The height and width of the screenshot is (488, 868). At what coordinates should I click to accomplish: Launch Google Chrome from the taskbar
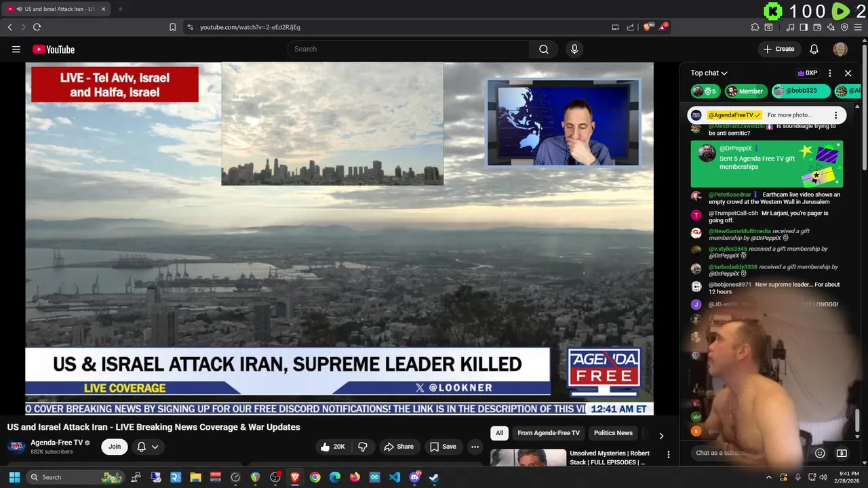315,477
